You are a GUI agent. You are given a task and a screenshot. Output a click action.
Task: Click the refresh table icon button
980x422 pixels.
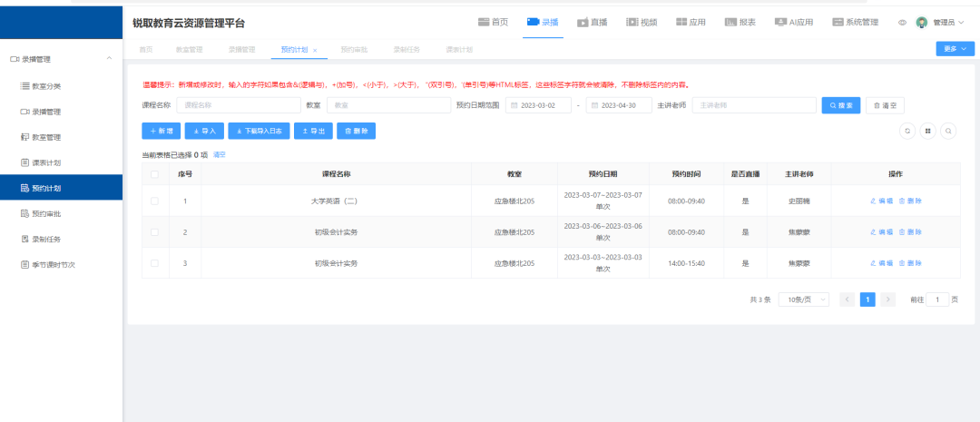(x=906, y=131)
